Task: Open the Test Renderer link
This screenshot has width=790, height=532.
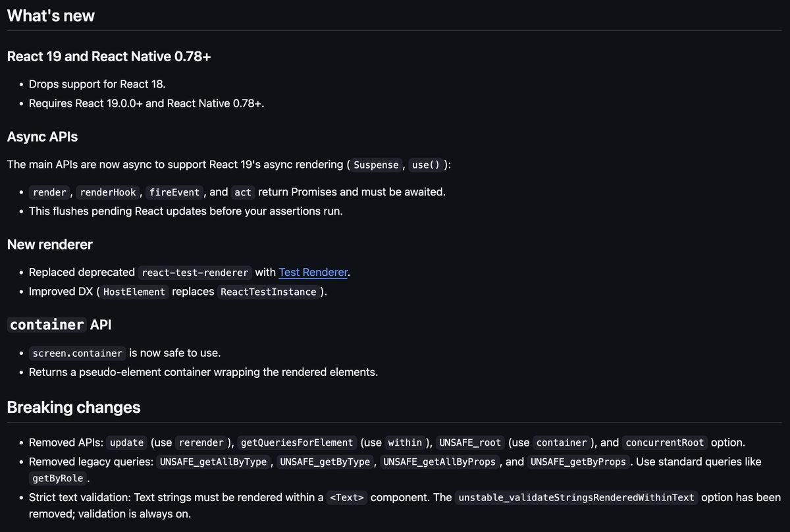Action: [313, 272]
